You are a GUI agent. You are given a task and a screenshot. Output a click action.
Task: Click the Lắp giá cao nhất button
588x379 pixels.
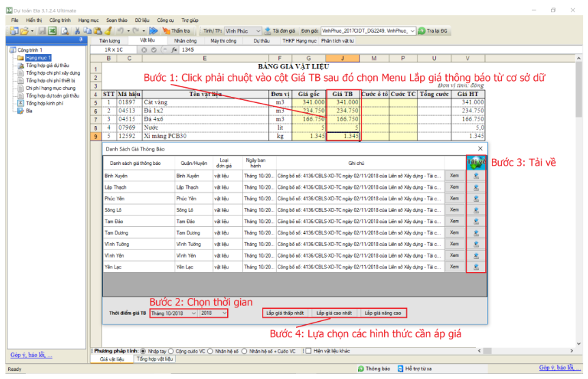pyautogui.click(x=334, y=313)
